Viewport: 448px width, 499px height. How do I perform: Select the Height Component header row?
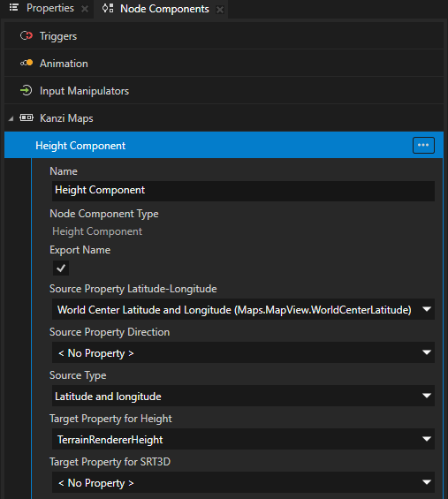point(224,145)
